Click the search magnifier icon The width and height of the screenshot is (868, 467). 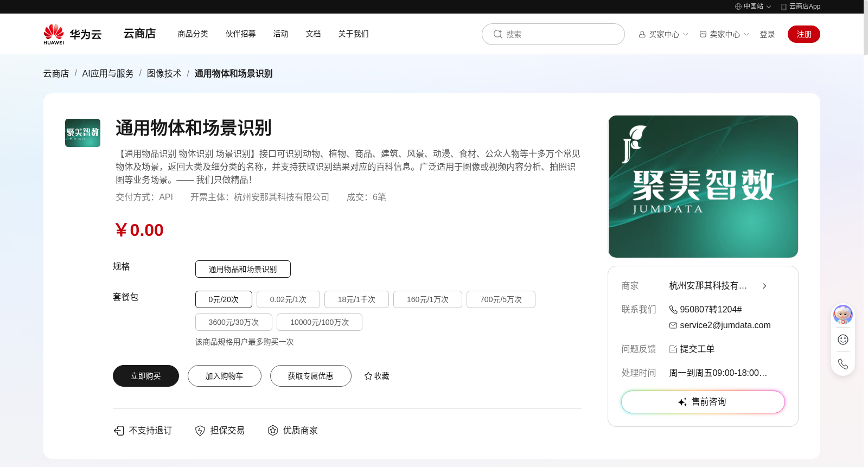pos(497,34)
